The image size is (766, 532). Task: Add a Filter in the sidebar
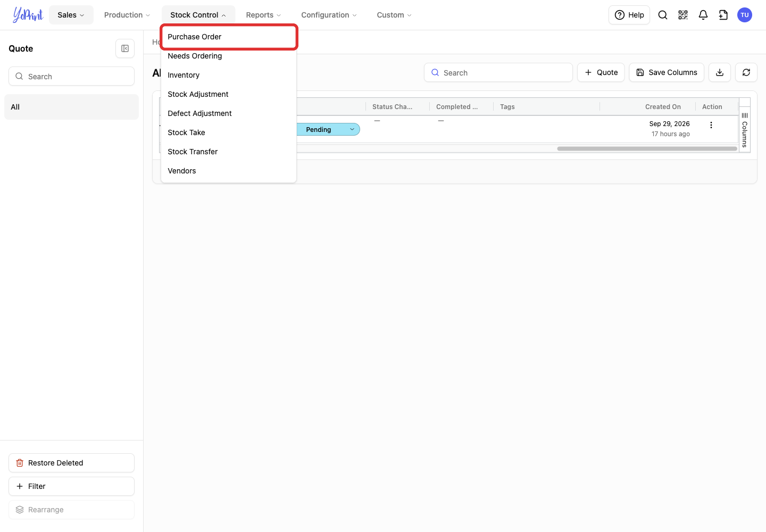tap(71, 486)
